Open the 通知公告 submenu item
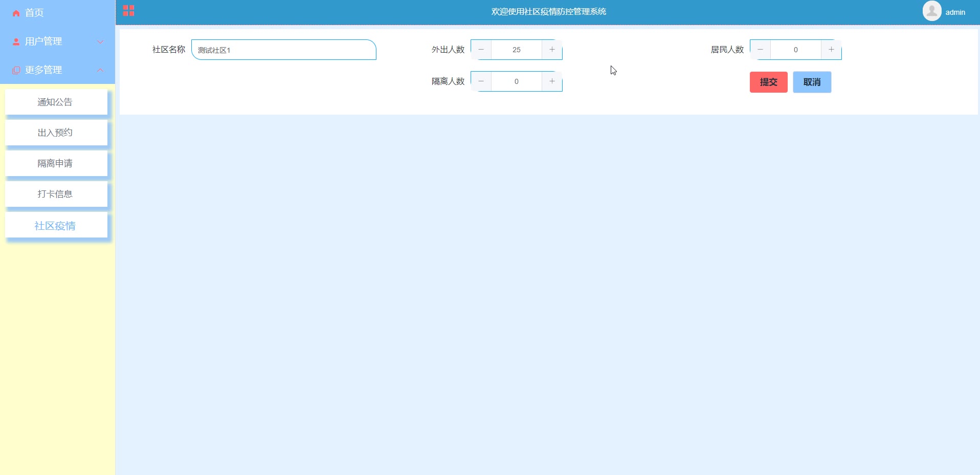This screenshot has width=980, height=475. (x=56, y=102)
